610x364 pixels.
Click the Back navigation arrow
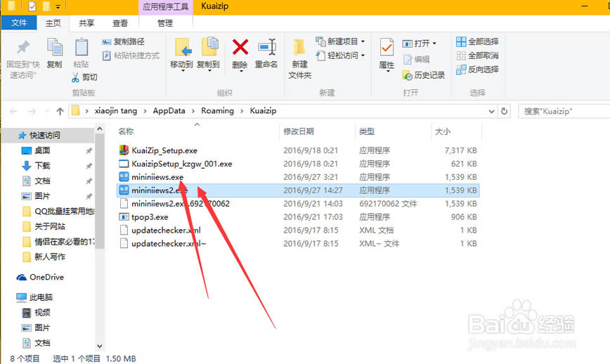[x=13, y=112]
